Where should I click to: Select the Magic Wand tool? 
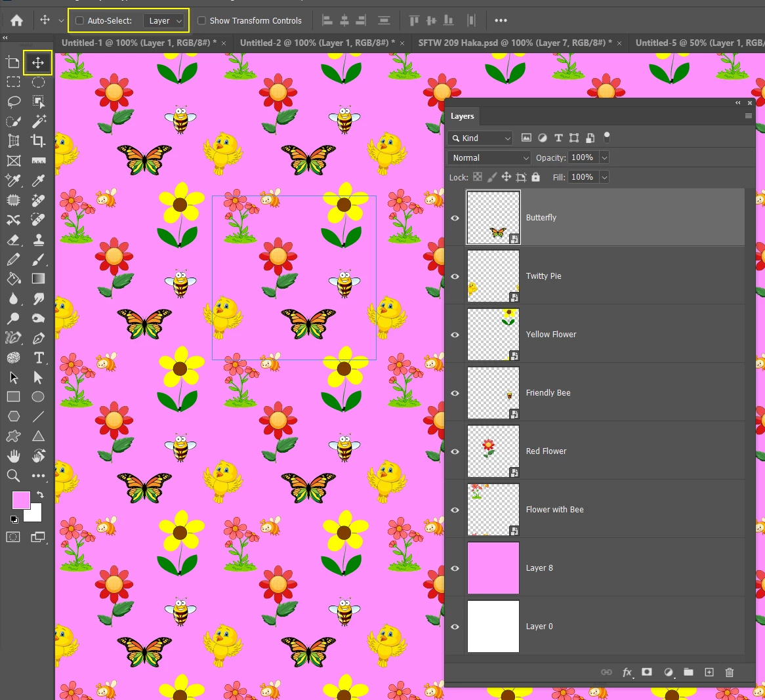click(38, 121)
